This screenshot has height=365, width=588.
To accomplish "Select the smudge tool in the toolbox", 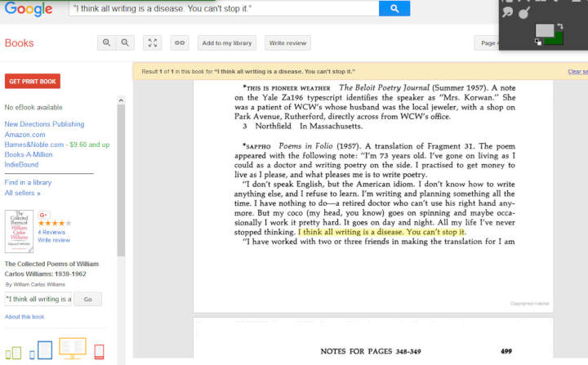I will pos(506,13).
